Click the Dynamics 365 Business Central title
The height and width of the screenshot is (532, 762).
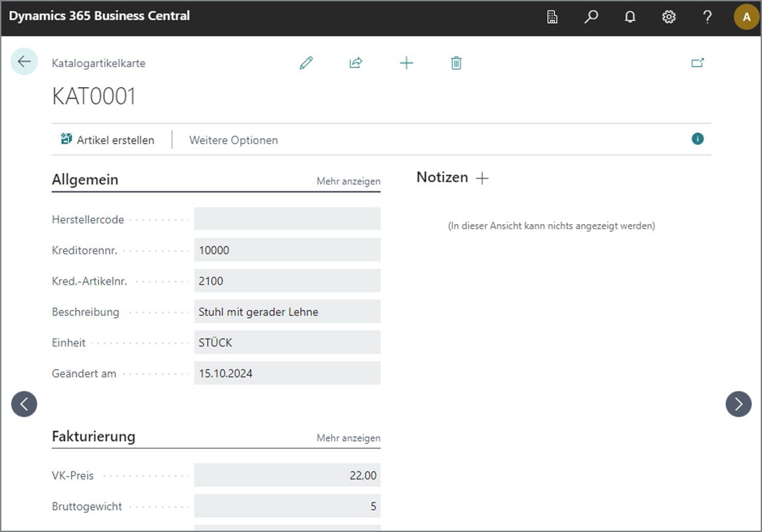(x=99, y=16)
